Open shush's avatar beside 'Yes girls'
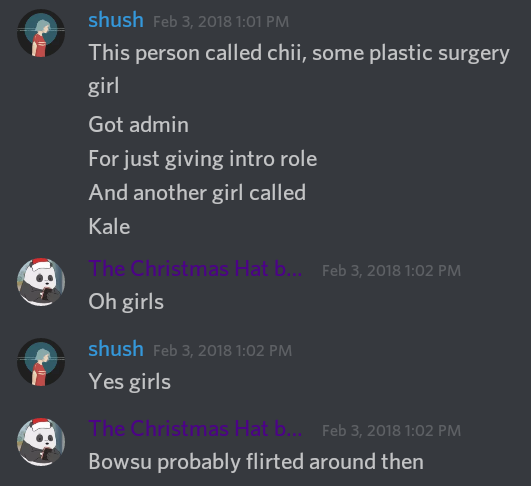The height and width of the screenshot is (486, 531). point(41,362)
